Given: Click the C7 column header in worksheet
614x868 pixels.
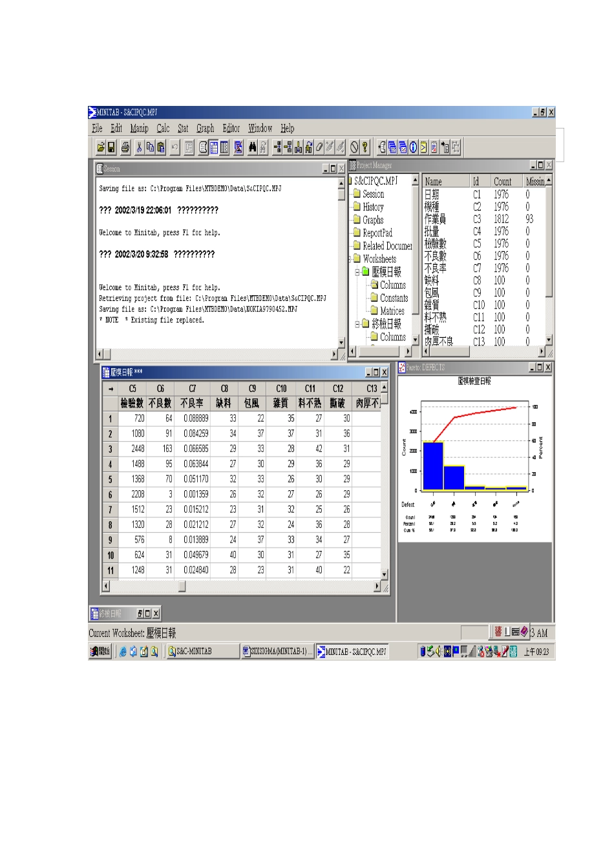Looking at the screenshot, I should (193, 389).
